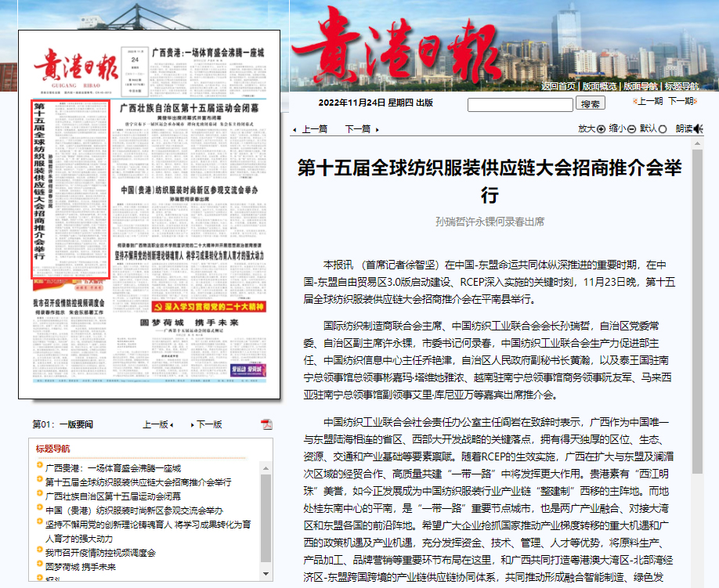Click the 贵港日报 masthead on page thumbnail

[x=76, y=67]
